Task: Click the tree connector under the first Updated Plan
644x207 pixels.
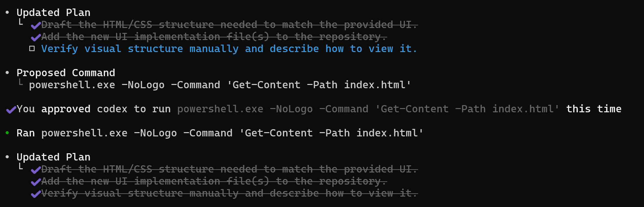Action: [21, 22]
